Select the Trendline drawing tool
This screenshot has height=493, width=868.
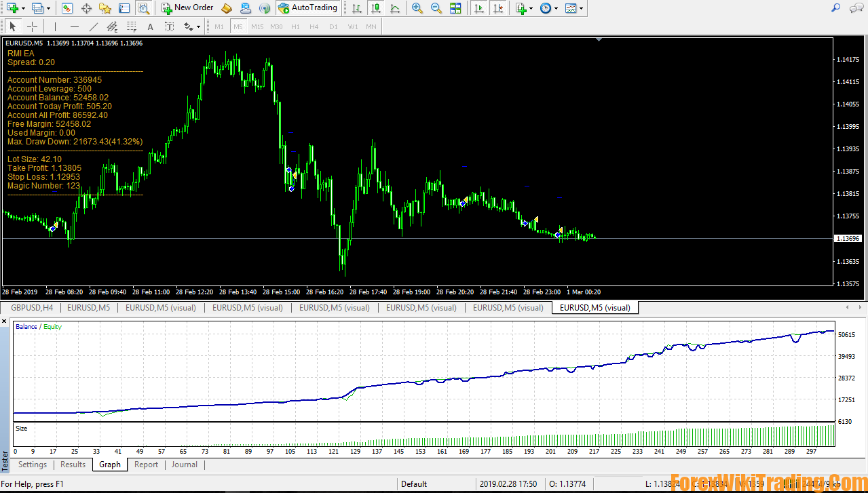[x=94, y=26]
